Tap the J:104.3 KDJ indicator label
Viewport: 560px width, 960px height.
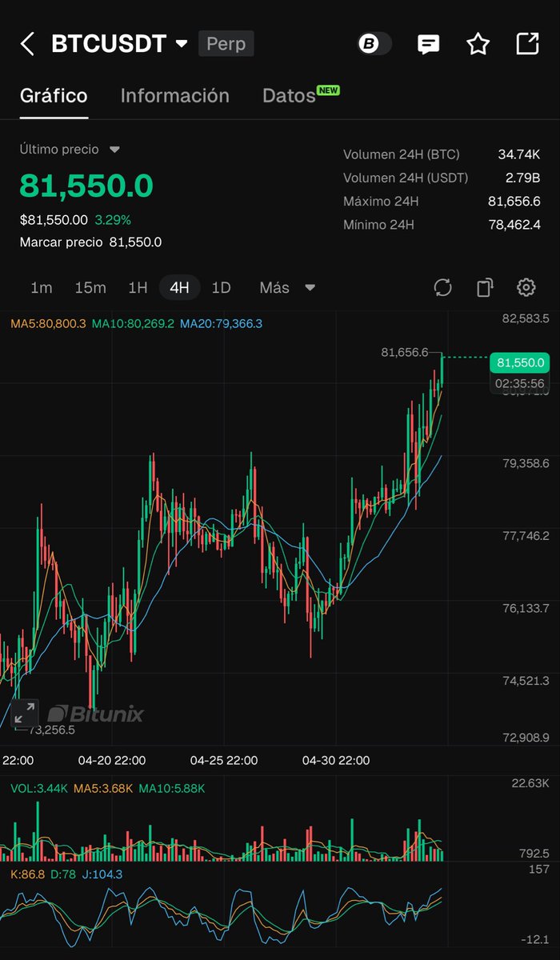(x=102, y=874)
